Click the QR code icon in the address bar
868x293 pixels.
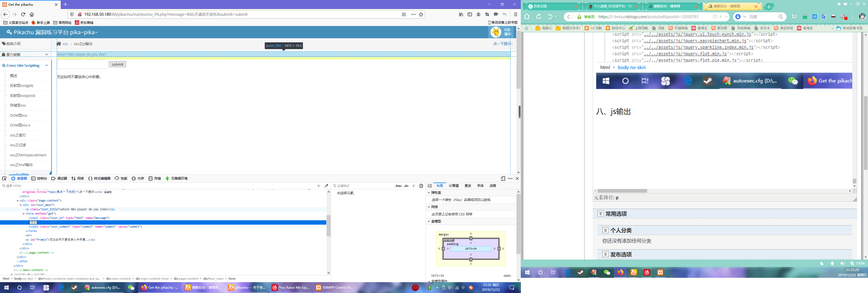404,14
